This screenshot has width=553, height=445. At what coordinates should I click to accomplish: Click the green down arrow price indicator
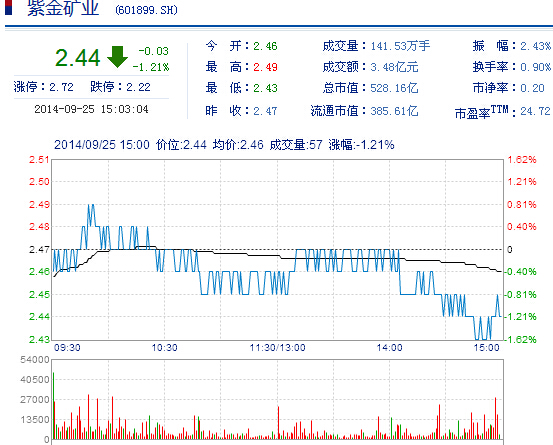(x=117, y=57)
